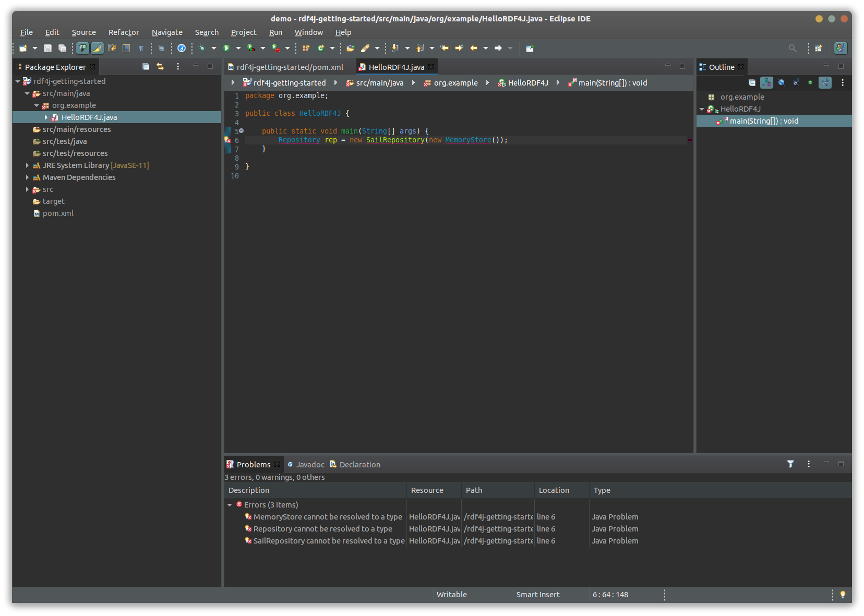Image resolution: width=864 pixels, height=616 pixels.
Task: Click the New Java Package icon
Action: tap(306, 48)
